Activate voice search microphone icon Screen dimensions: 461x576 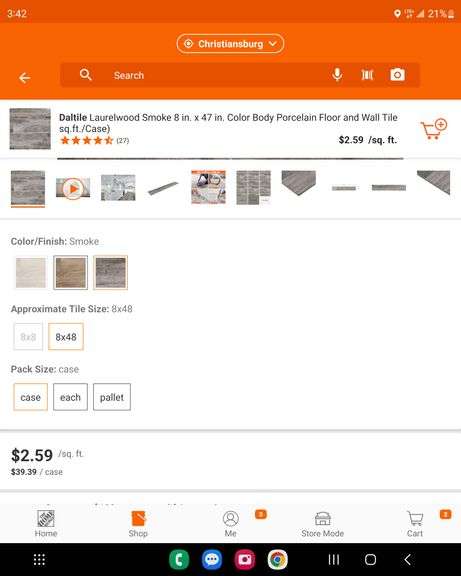click(337, 75)
